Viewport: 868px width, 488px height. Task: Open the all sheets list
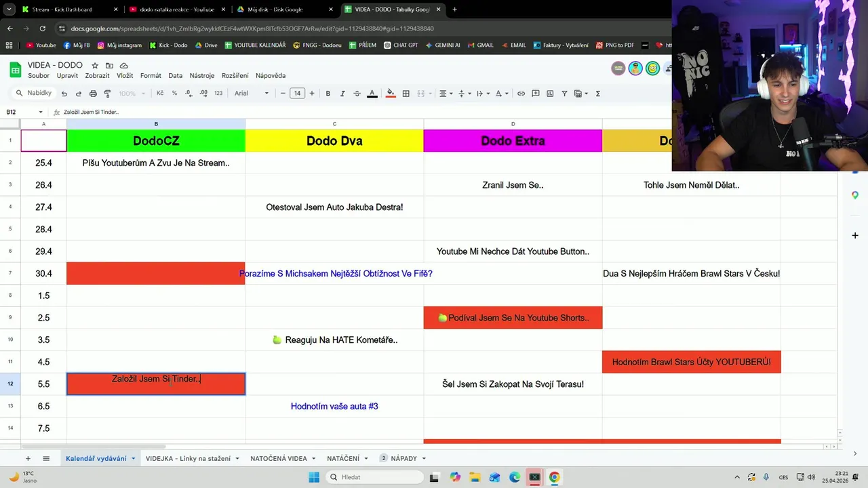pyautogui.click(x=46, y=459)
